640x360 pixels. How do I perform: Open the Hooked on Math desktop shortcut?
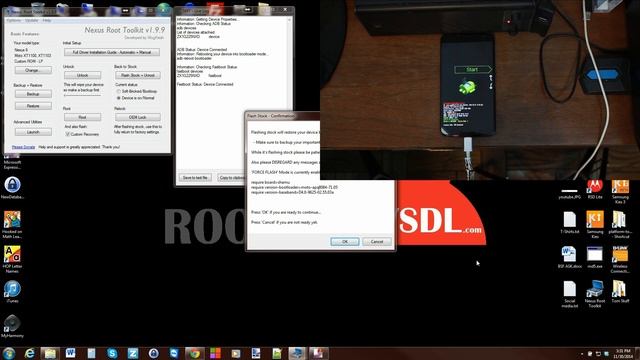12,224
